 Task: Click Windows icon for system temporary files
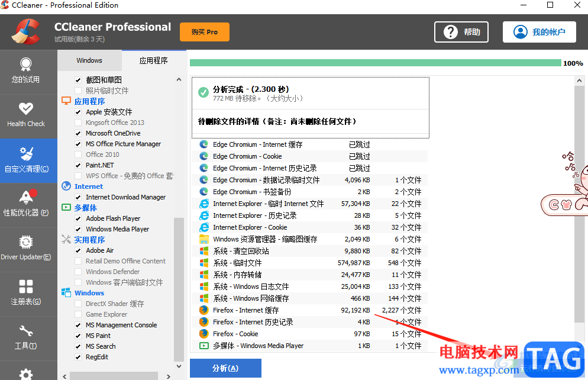click(203, 263)
